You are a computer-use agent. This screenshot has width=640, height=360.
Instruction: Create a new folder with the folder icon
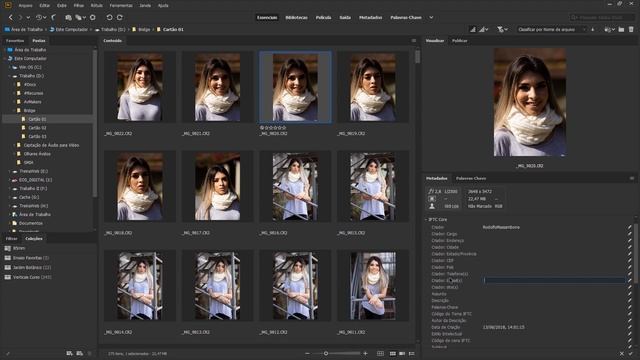pos(621,29)
